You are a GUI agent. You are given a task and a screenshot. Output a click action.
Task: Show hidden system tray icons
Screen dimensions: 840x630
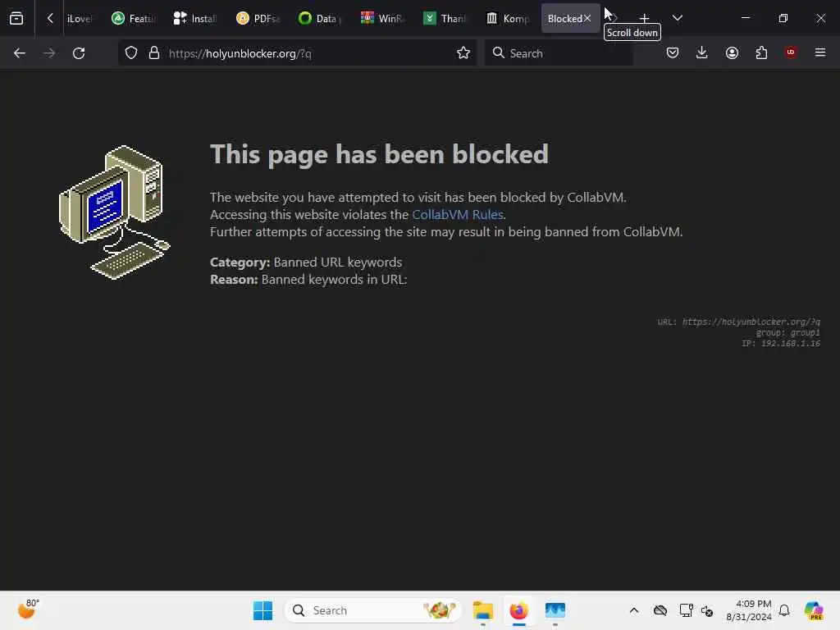(x=634, y=610)
